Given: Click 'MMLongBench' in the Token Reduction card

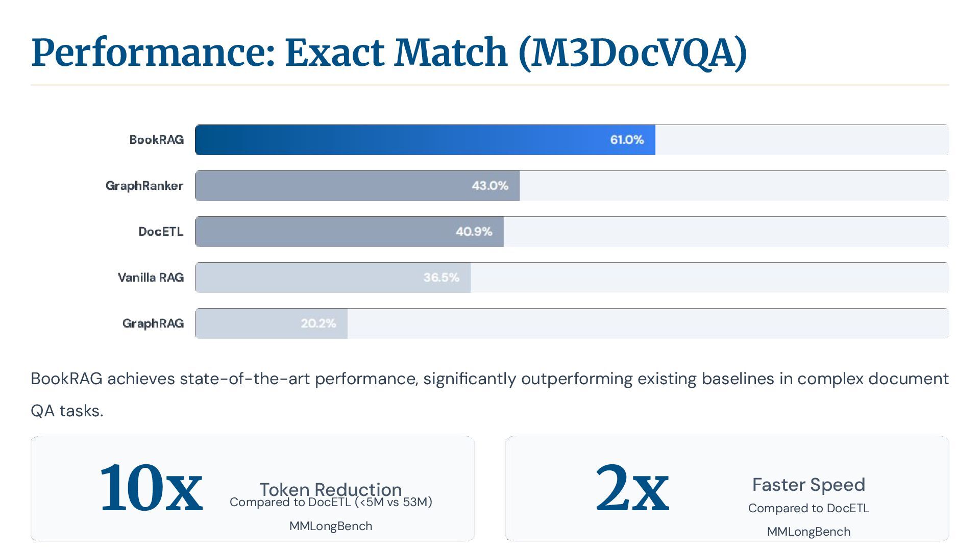Looking at the screenshot, I should pyautogui.click(x=331, y=526).
